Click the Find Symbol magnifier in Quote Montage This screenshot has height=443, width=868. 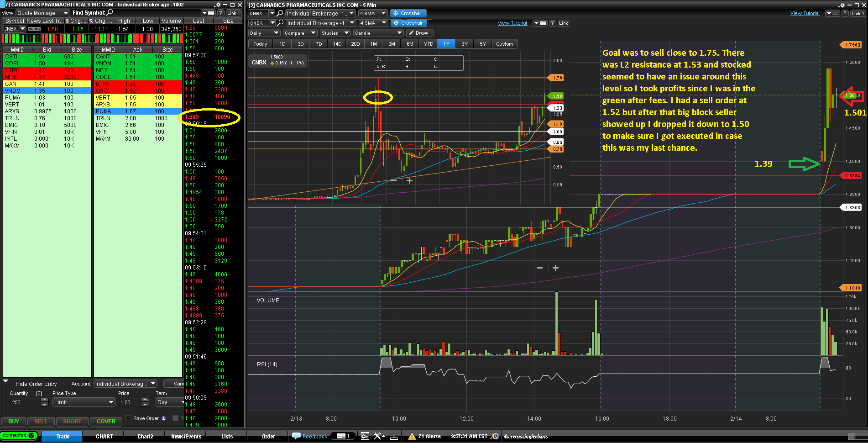(x=110, y=13)
